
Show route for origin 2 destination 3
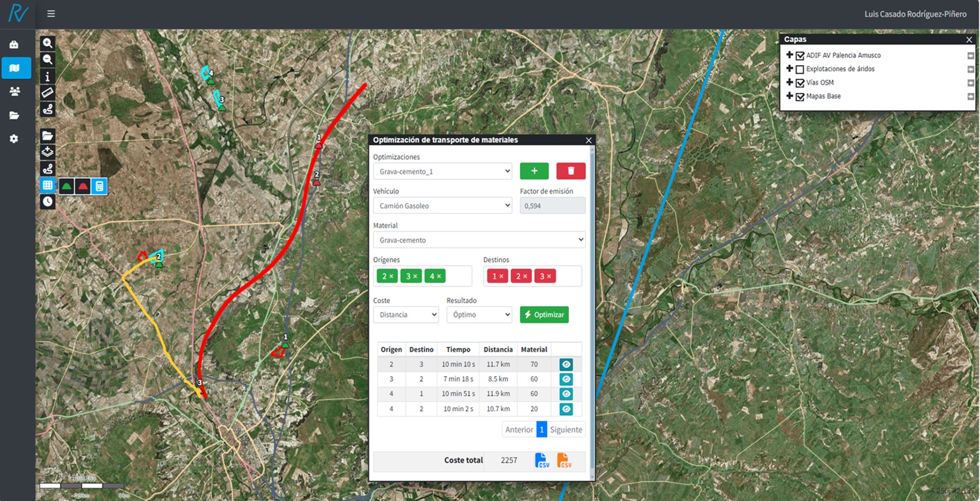tap(566, 364)
